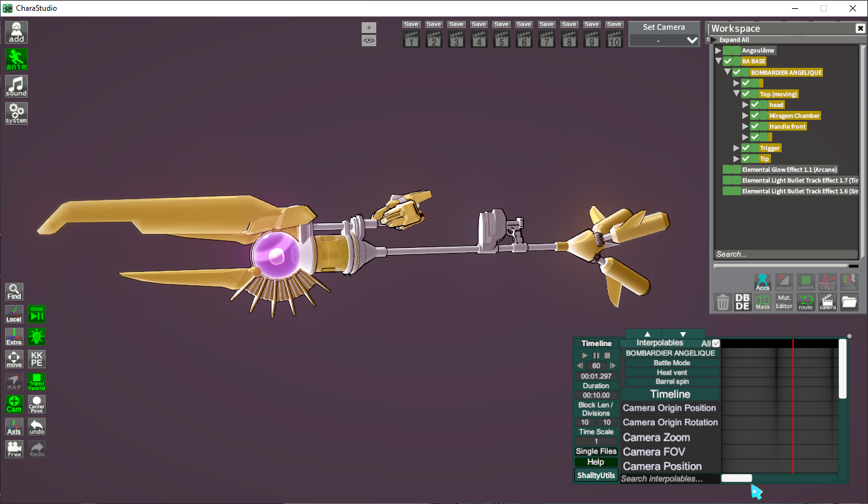Image resolution: width=868 pixels, height=504 pixels.
Task: Toggle visibility of Top (moving)
Action: click(745, 94)
